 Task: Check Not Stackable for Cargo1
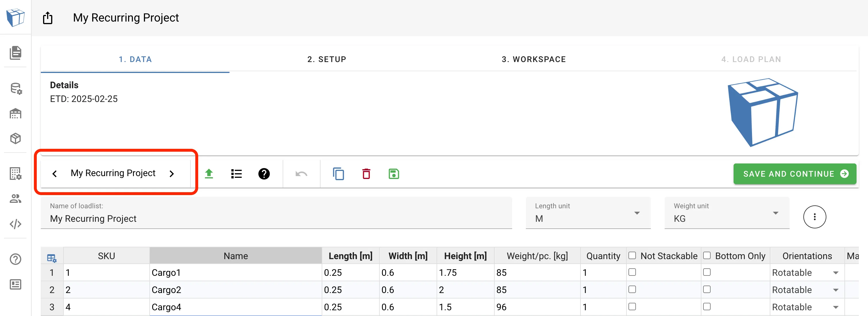(x=632, y=272)
